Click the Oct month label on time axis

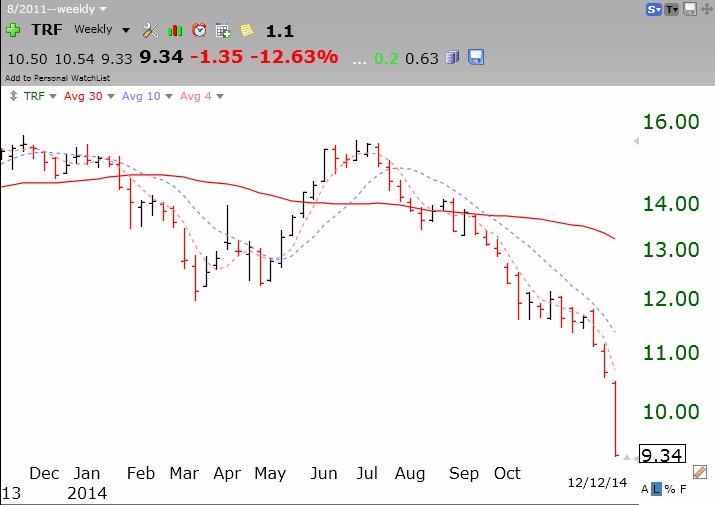pos(507,473)
